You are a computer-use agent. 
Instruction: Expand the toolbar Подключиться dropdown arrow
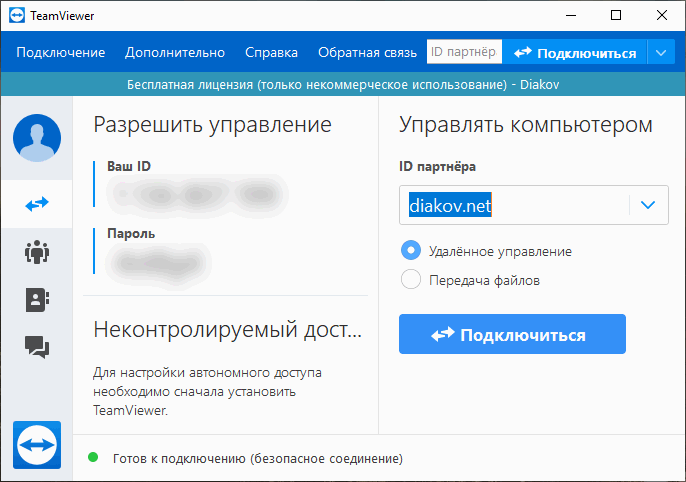coord(661,52)
